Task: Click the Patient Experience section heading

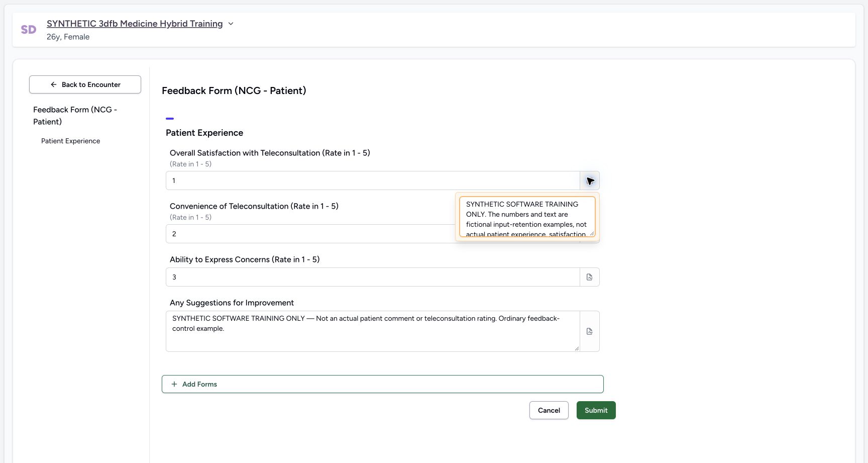Action: click(204, 133)
